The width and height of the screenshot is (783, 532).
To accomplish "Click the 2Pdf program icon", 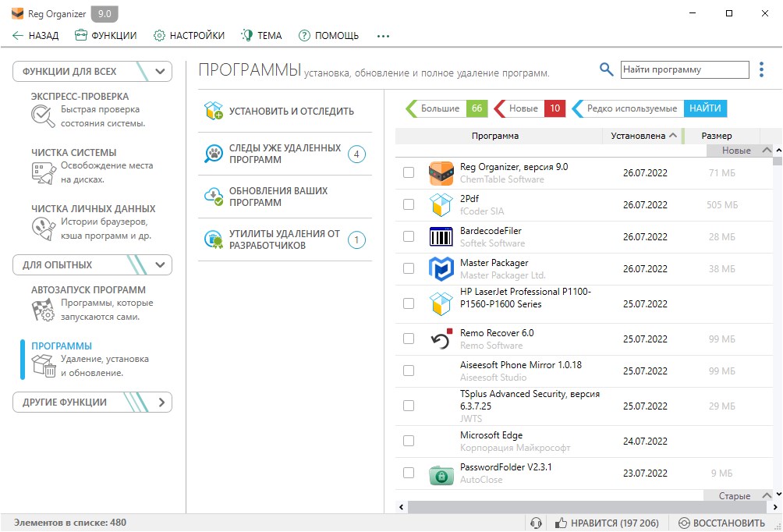I will coord(441,205).
